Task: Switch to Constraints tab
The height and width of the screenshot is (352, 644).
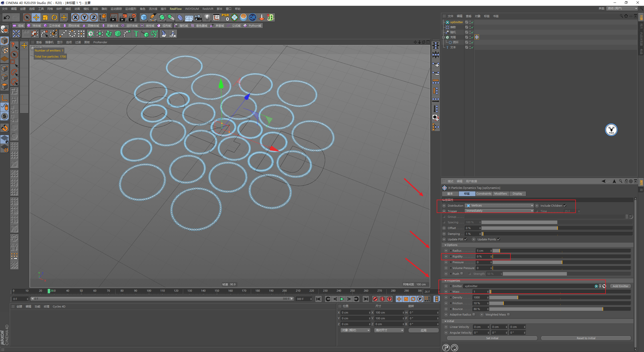Action: (x=483, y=193)
